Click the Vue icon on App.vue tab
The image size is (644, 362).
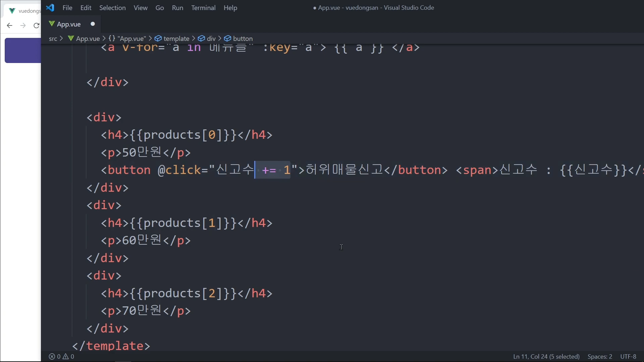tap(52, 24)
